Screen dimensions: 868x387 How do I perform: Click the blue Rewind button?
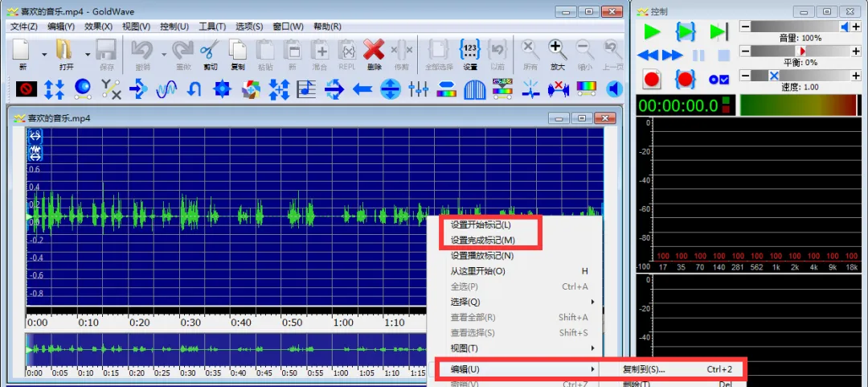point(647,55)
